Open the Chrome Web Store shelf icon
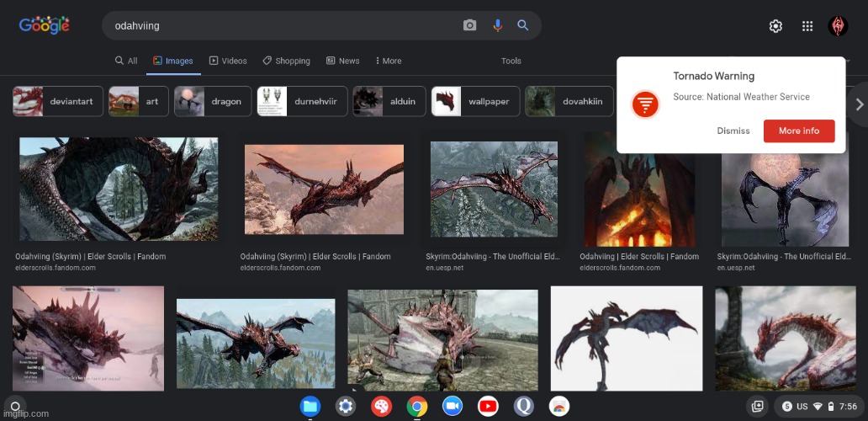The image size is (868, 421). 559,408
